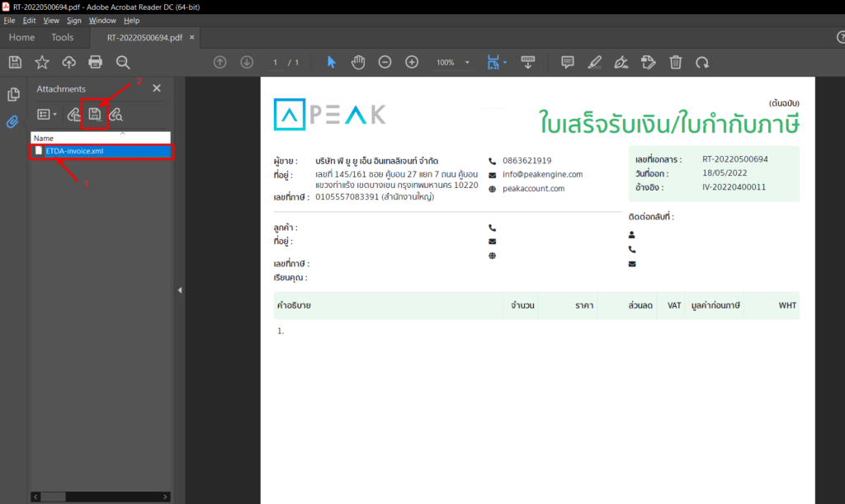Open the Add Comment tool
The height and width of the screenshot is (504, 845).
click(x=568, y=62)
